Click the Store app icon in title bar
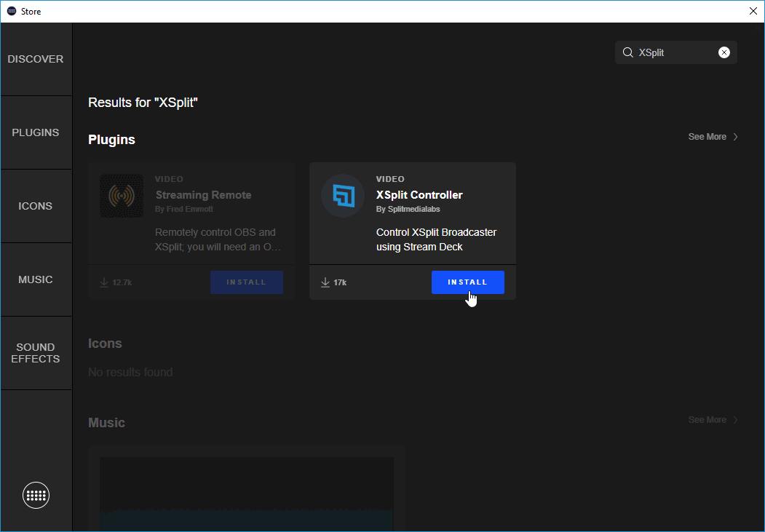Screen dimensions: 765x532 click(12, 11)
